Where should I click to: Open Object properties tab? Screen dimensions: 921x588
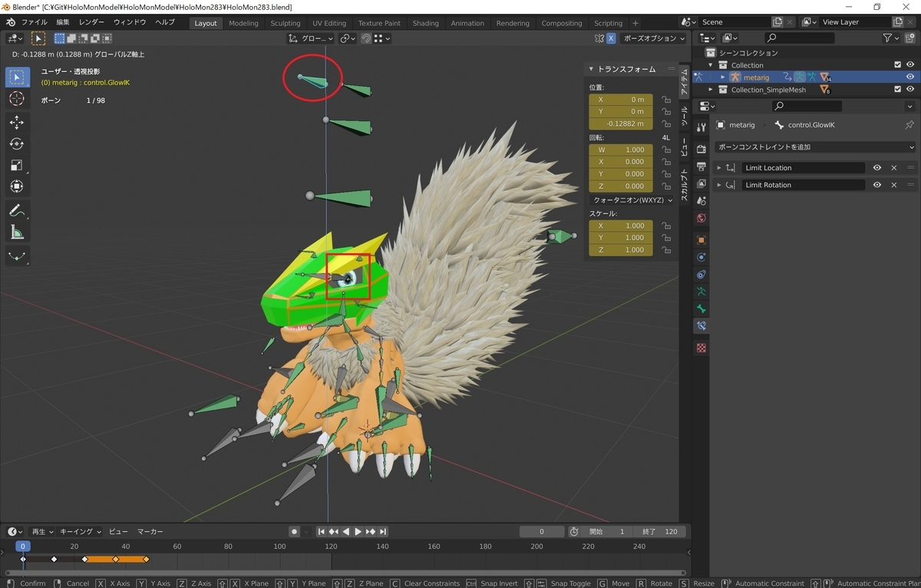[701, 240]
